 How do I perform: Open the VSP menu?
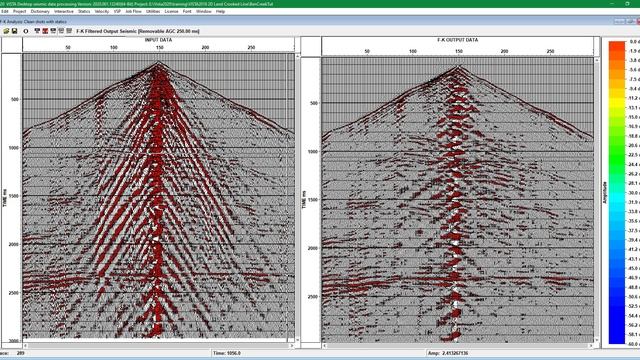(x=117, y=11)
